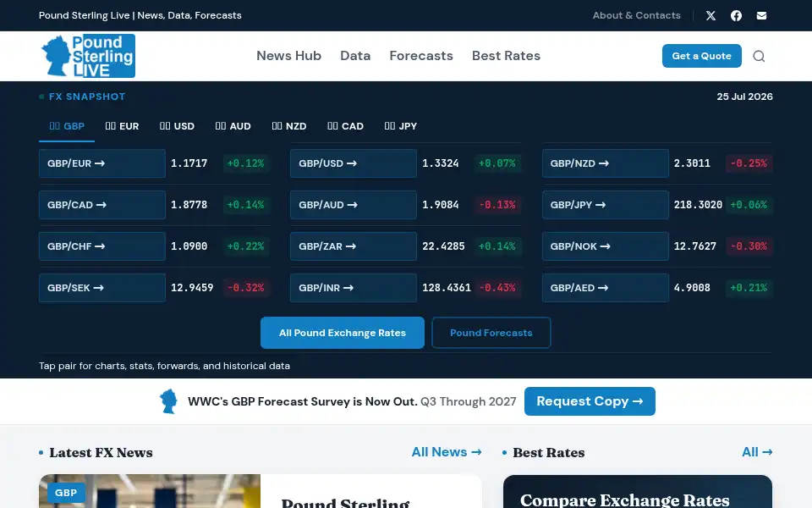Image resolution: width=812 pixels, height=508 pixels.
Task: Open the Data menu
Action: click(x=355, y=56)
